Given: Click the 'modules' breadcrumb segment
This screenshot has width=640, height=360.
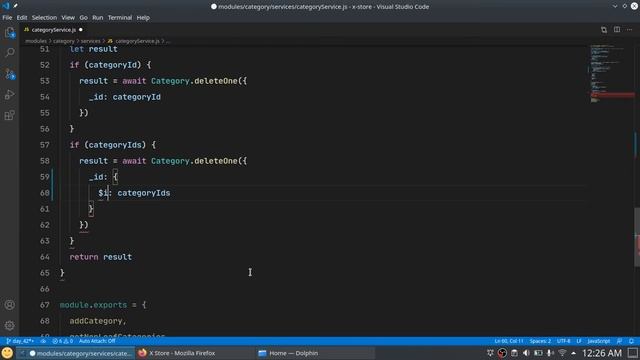Looking at the screenshot, I should tap(36, 41).
